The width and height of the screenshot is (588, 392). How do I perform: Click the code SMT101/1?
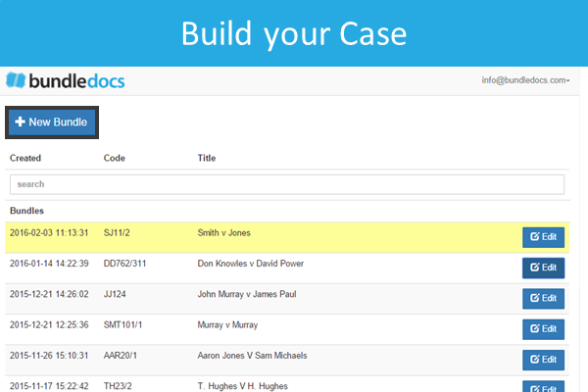click(123, 324)
